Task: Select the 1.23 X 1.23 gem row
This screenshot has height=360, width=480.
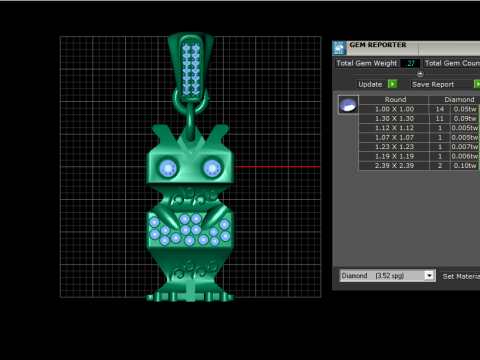Action: (x=419, y=147)
